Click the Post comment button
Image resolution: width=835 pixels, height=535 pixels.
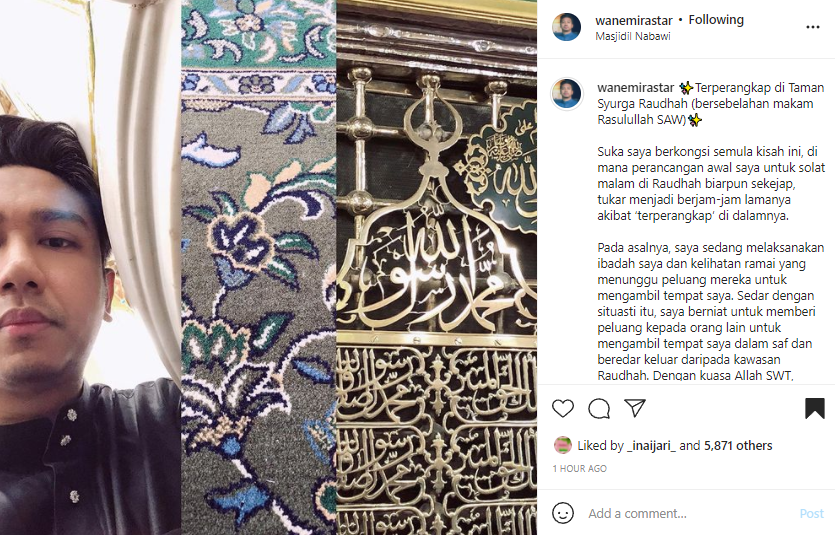click(x=812, y=513)
